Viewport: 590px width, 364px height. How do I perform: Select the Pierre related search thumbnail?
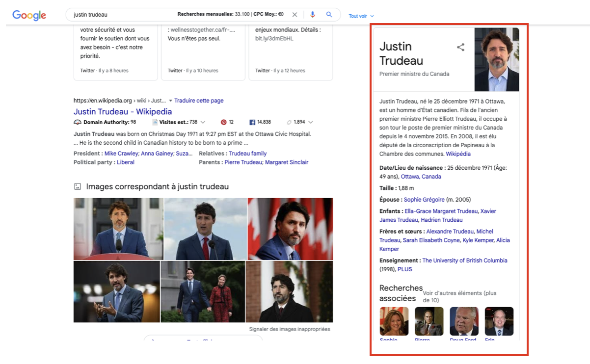(x=429, y=321)
